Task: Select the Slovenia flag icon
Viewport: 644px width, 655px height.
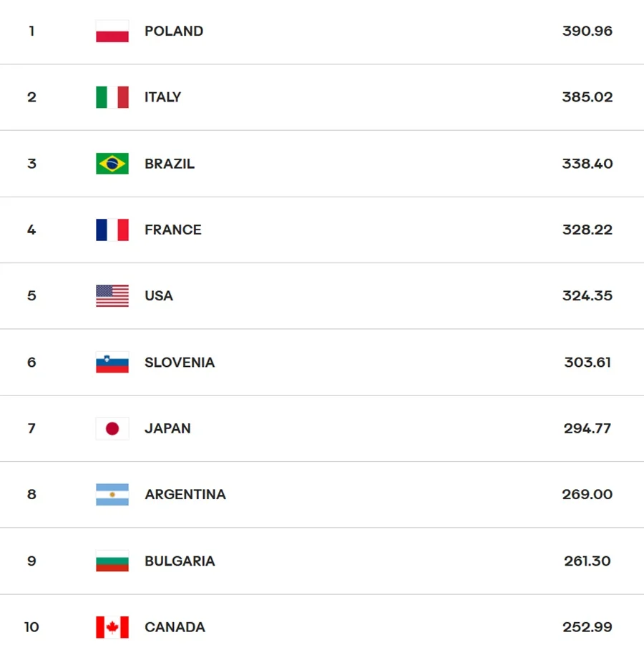Action: click(112, 363)
